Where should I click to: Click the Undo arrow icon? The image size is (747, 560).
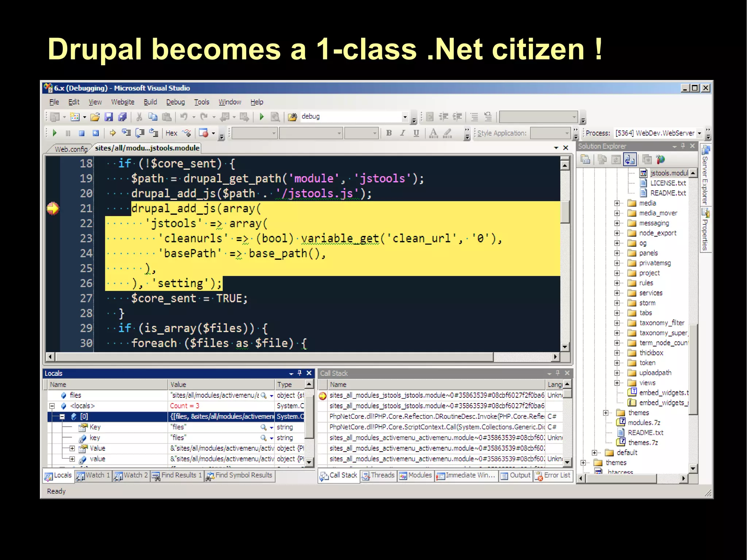tap(184, 117)
